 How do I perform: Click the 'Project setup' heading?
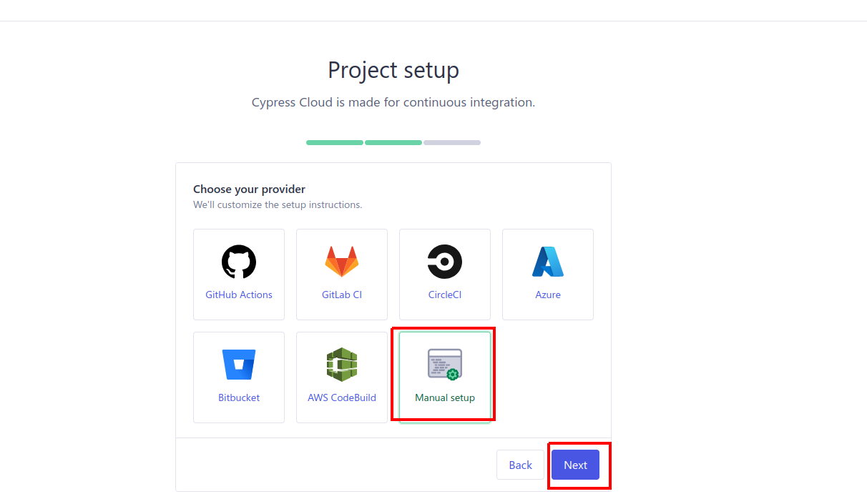[393, 70]
